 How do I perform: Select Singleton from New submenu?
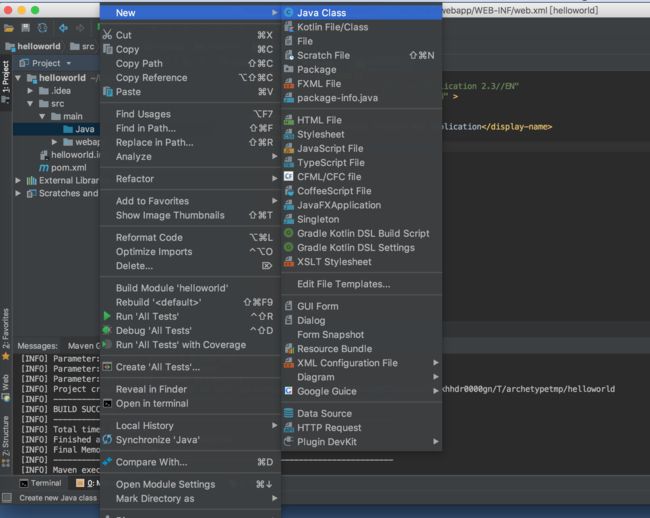coord(361,219)
